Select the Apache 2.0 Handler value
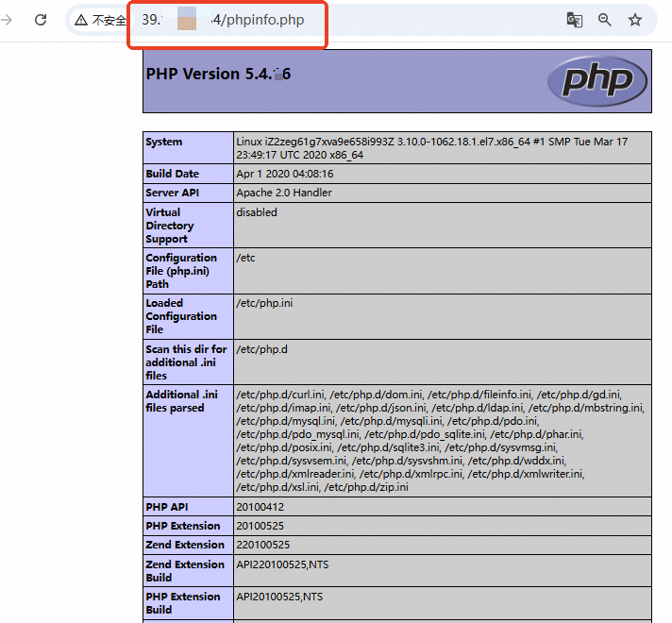 tap(284, 193)
